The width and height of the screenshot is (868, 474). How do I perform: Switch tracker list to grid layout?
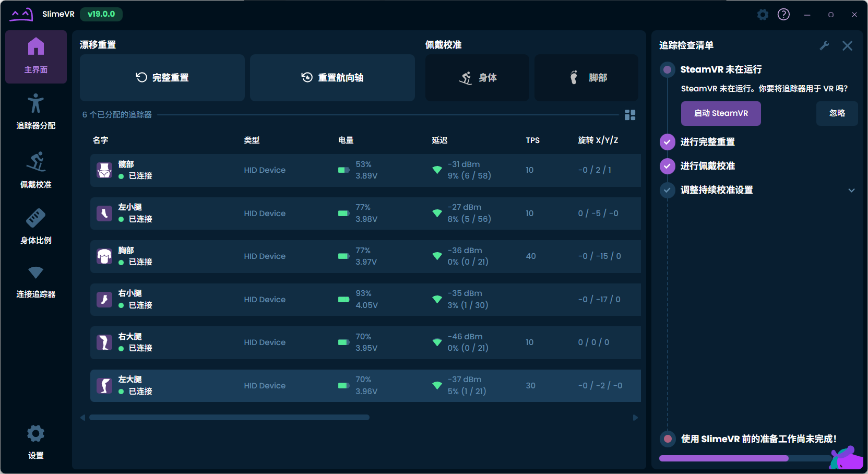[x=630, y=115]
